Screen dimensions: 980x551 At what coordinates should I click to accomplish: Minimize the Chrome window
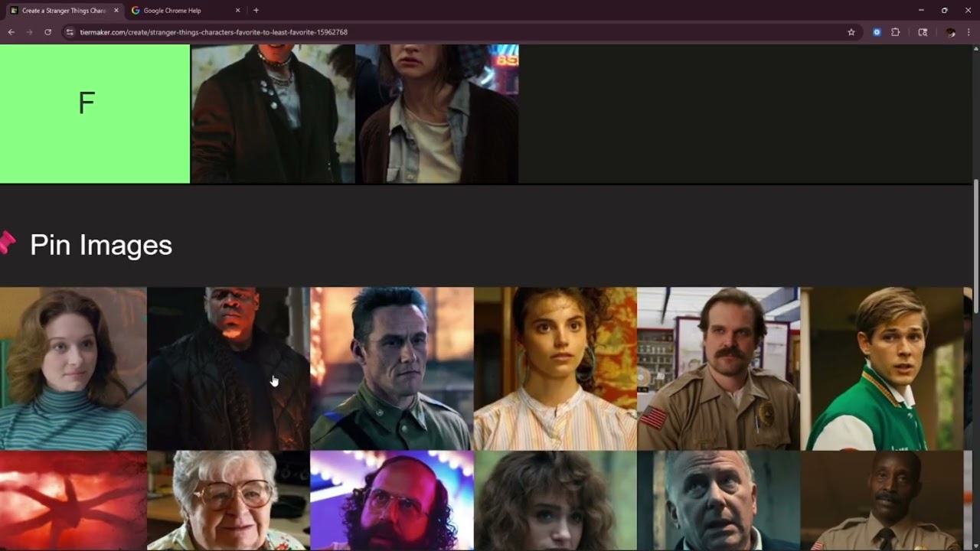pyautogui.click(x=920, y=11)
